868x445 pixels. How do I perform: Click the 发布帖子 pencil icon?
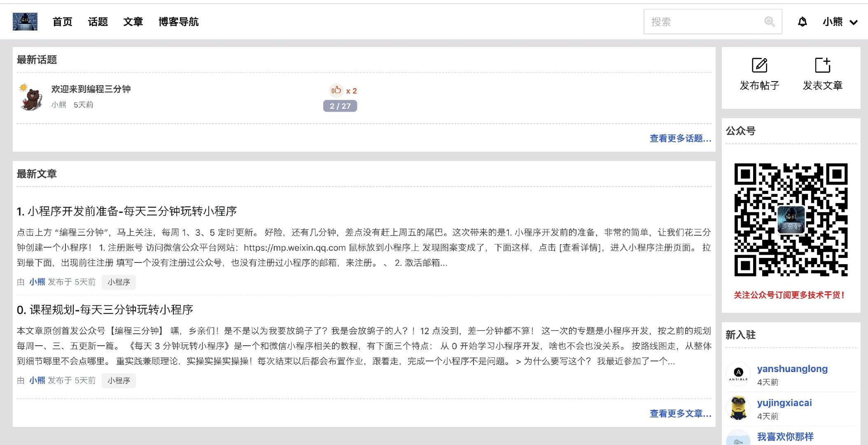point(759,65)
